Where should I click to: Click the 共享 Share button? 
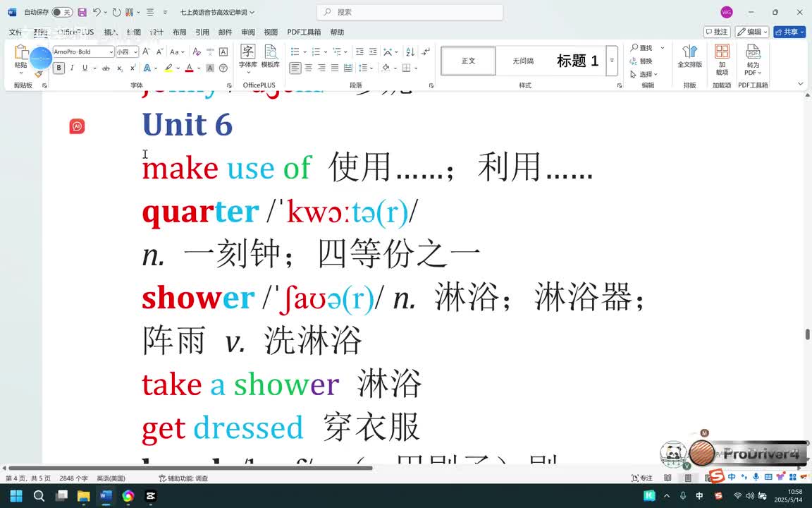click(x=789, y=32)
